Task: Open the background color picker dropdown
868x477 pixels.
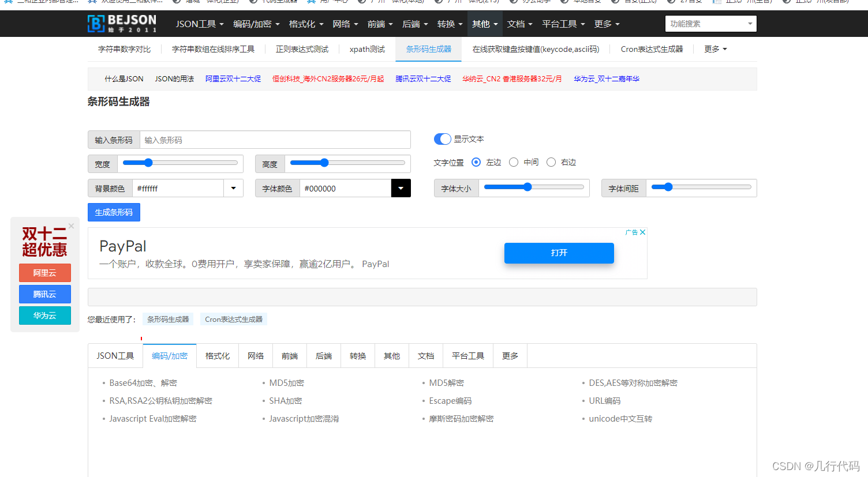Action: [x=233, y=188]
